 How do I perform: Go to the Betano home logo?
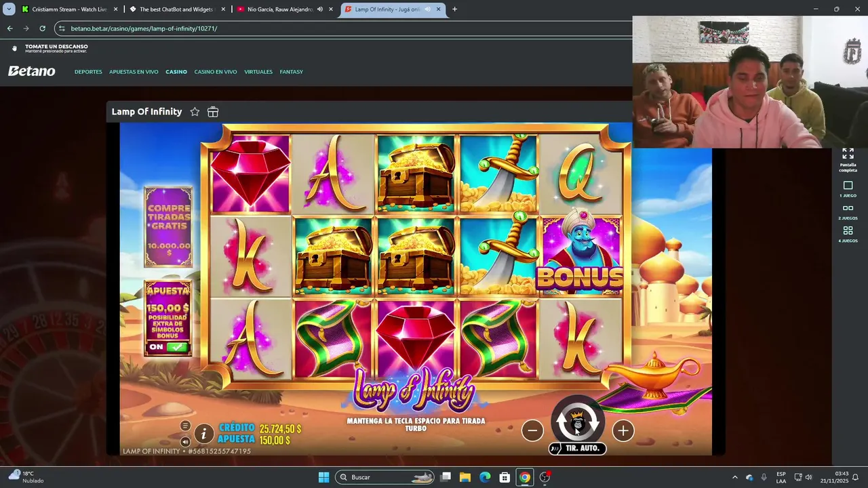click(32, 71)
